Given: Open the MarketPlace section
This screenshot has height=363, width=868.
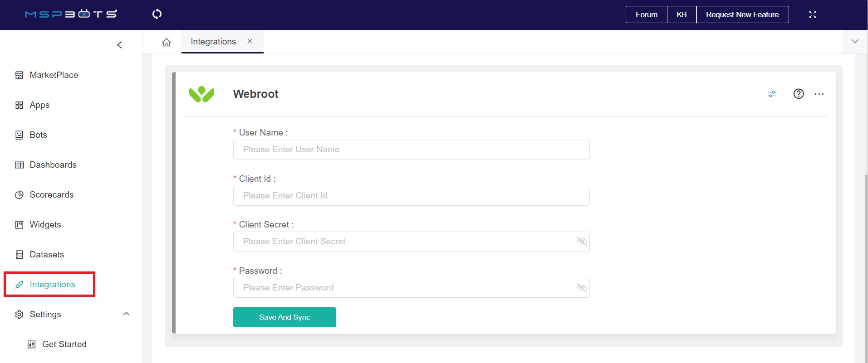Looking at the screenshot, I should click(x=54, y=75).
